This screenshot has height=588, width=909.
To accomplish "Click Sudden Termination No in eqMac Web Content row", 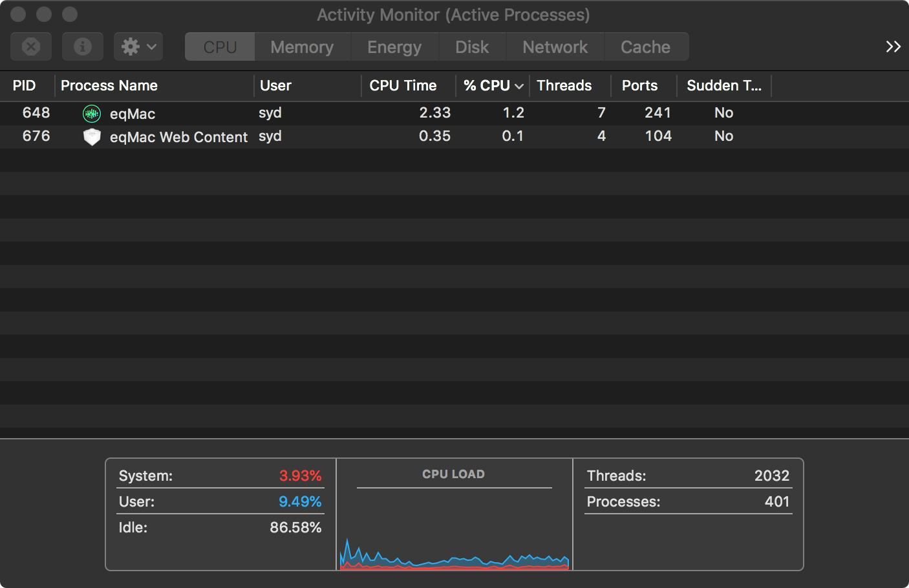I will [723, 136].
